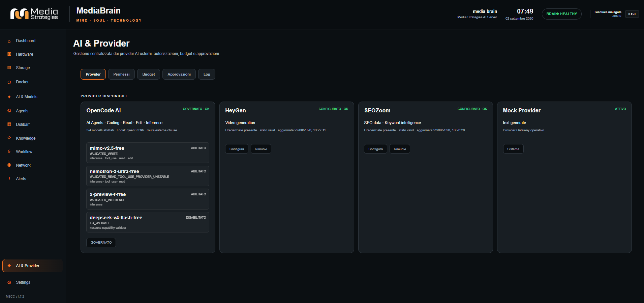Screen dimensions: 644x303
Task: Click the CONFIGURATO · OK label on HeyGen
Action: coord(334,109)
